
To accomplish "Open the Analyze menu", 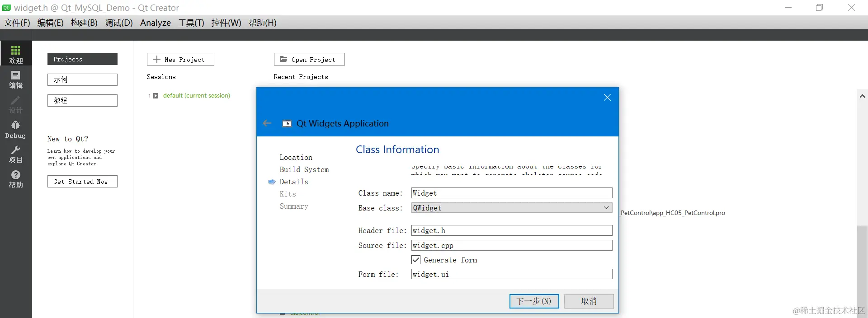I will pos(156,23).
